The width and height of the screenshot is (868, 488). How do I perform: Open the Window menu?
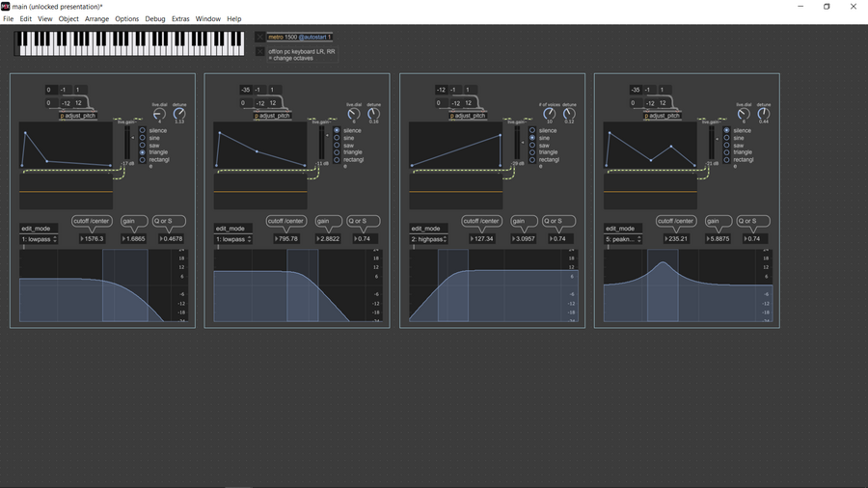pos(208,19)
